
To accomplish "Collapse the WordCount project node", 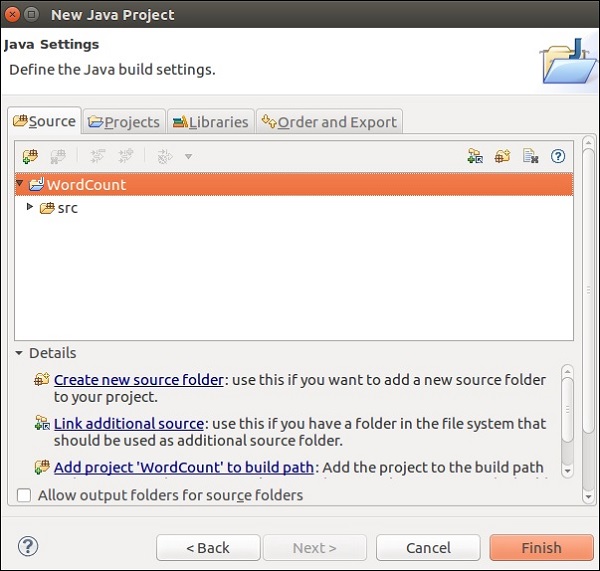I will pyautogui.click(x=20, y=183).
